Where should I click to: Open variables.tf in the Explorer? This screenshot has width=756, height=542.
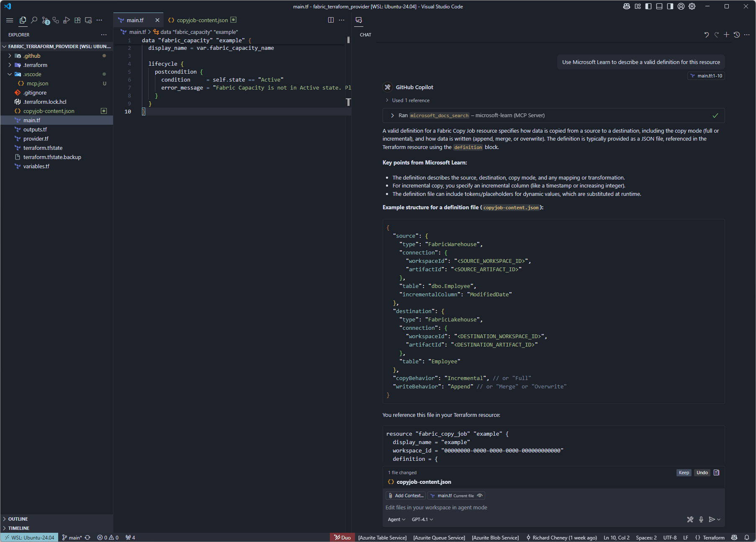tap(36, 166)
